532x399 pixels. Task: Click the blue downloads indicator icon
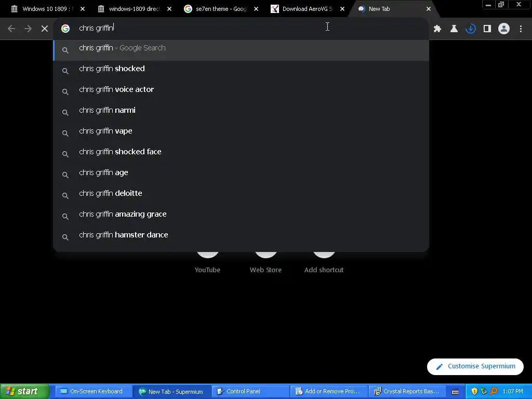coord(471,29)
